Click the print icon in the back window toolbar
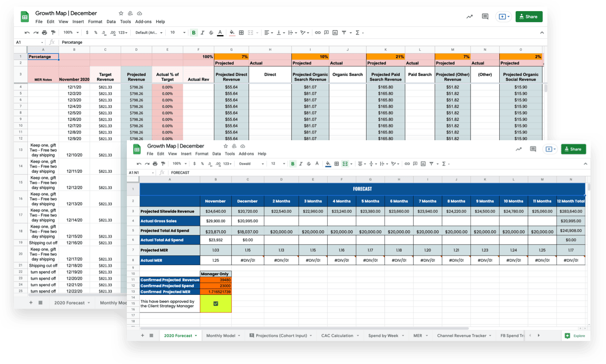Image resolution: width=606 pixels, height=364 pixels. click(44, 33)
